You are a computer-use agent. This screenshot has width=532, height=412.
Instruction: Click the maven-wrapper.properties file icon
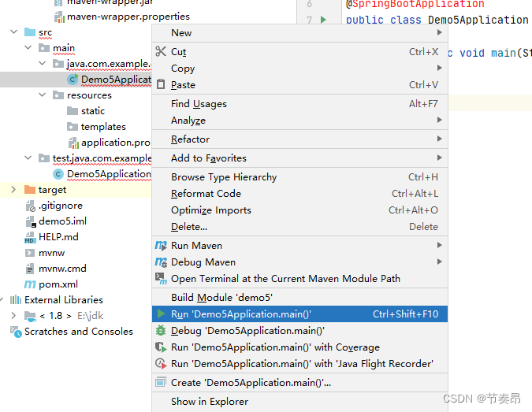(59, 17)
